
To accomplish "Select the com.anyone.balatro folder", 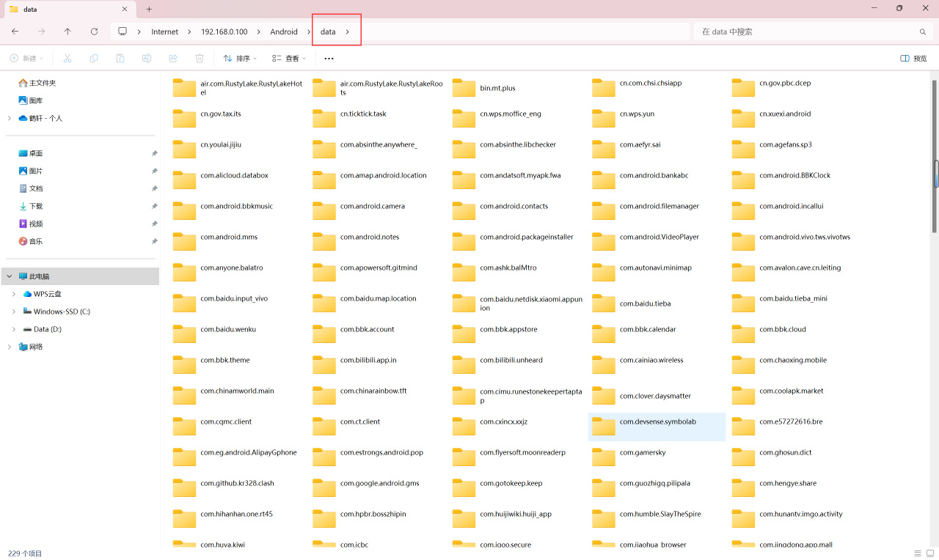I will (238, 273).
